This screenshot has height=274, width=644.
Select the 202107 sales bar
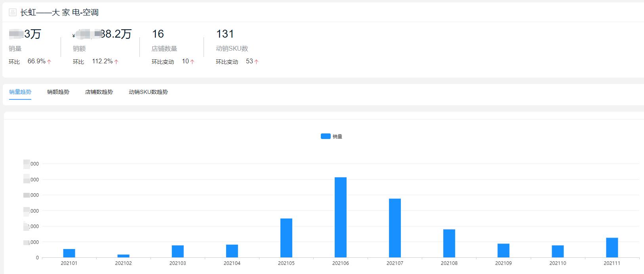(x=395, y=228)
